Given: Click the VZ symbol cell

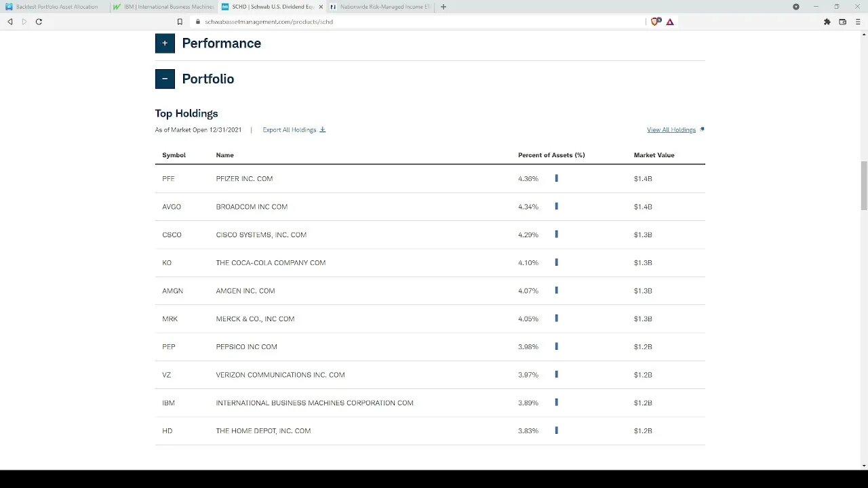Looking at the screenshot, I should [166, 375].
